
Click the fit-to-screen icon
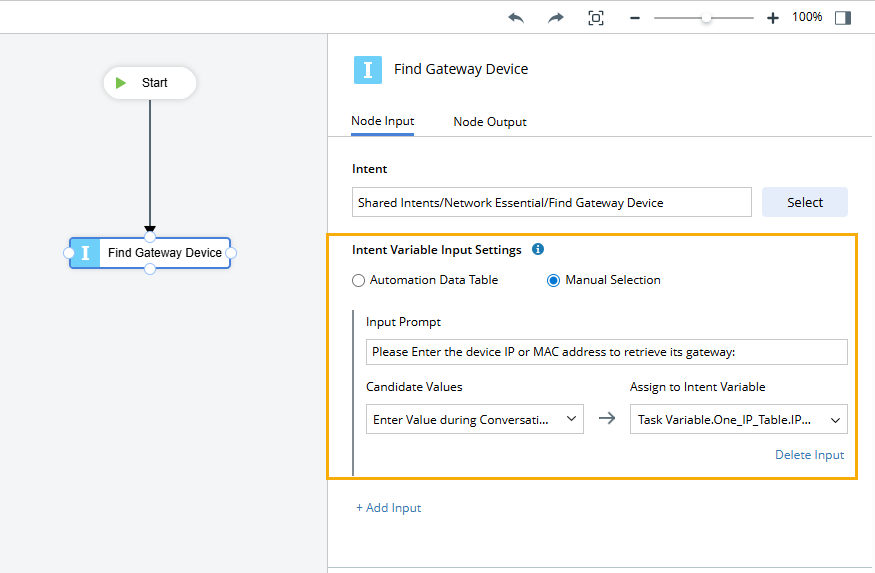point(596,18)
